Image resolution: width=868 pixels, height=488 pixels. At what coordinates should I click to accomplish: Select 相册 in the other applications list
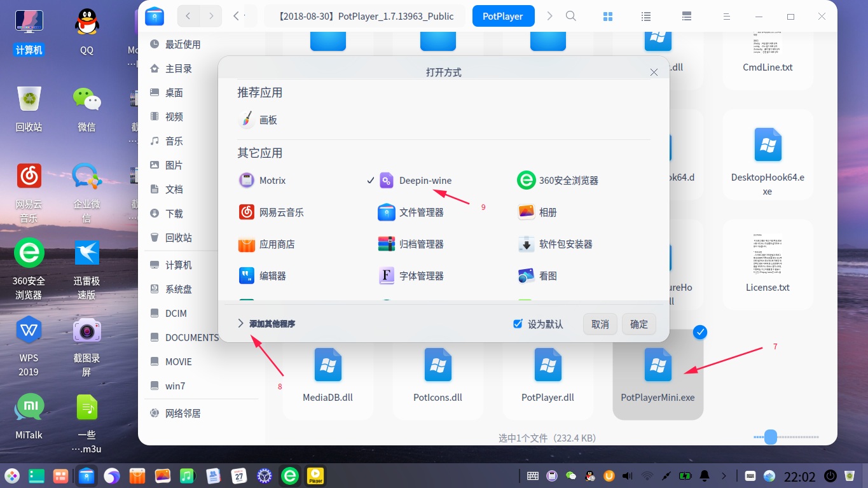click(x=538, y=213)
